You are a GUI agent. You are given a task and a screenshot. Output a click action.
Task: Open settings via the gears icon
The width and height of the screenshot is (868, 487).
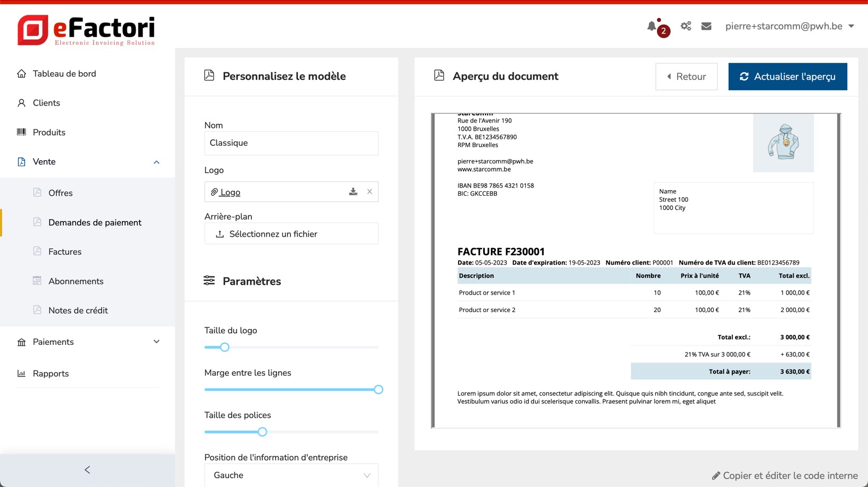685,26
